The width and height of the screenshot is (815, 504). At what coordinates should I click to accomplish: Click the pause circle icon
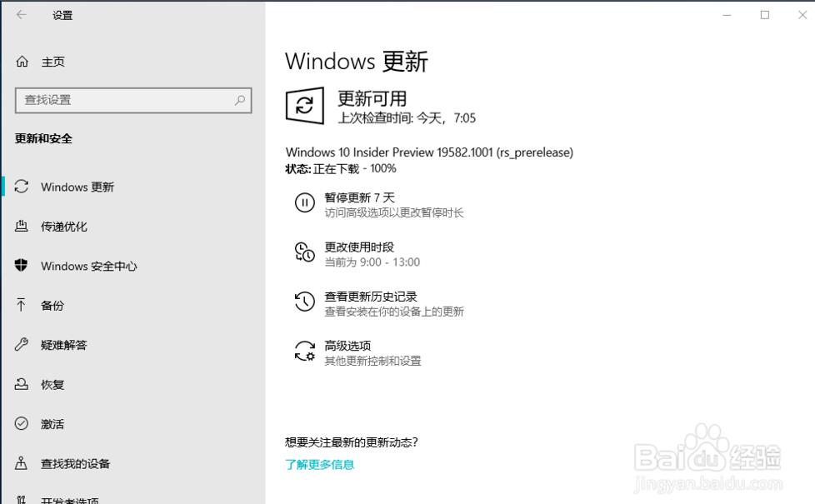coord(305,202)
